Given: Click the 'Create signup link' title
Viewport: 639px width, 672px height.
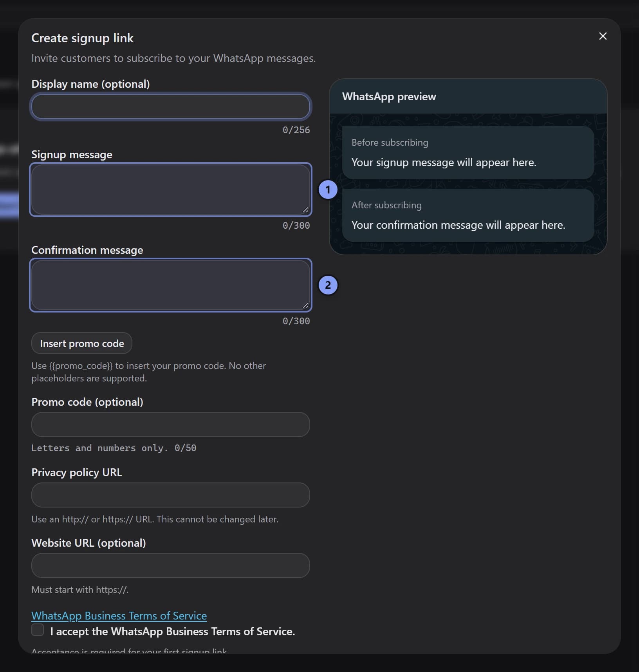Looking at the screenshot, I should click(82, 38).
